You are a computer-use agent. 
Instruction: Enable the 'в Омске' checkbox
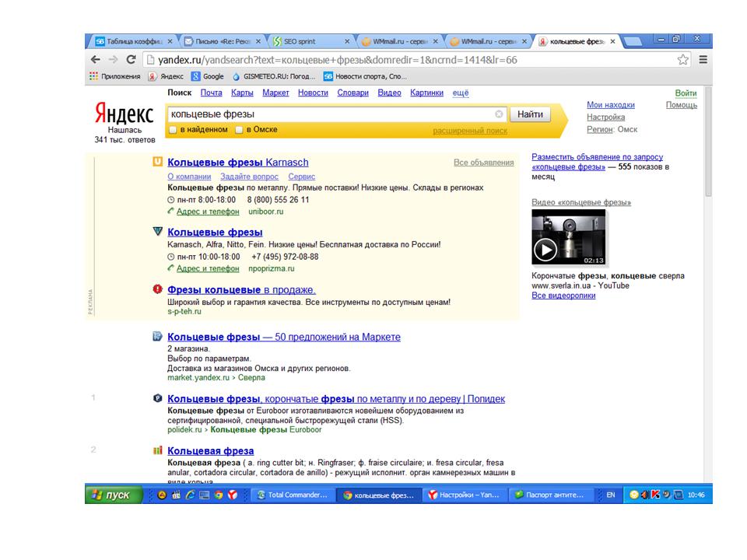pos(239,130)
